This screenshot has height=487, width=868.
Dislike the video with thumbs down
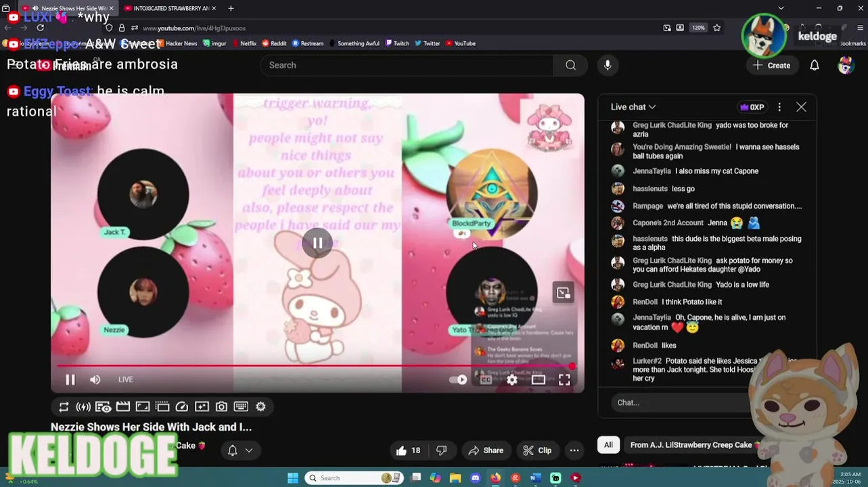point(442,450)
